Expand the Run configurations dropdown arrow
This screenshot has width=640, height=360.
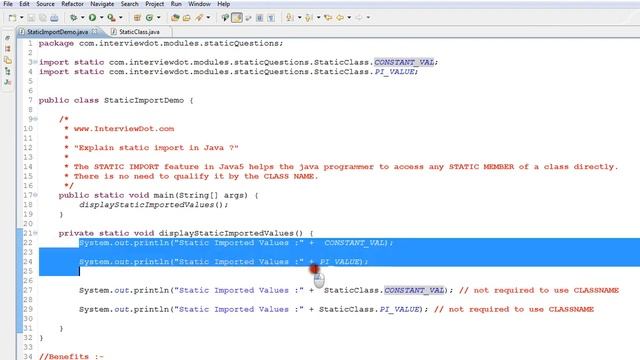click(x=102, y=18)
